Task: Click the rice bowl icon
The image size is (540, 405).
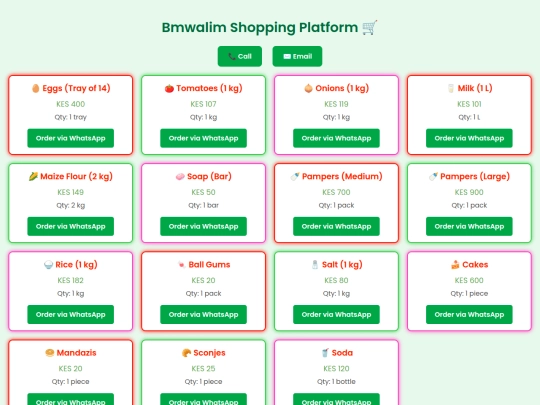Action: (49, 265)
